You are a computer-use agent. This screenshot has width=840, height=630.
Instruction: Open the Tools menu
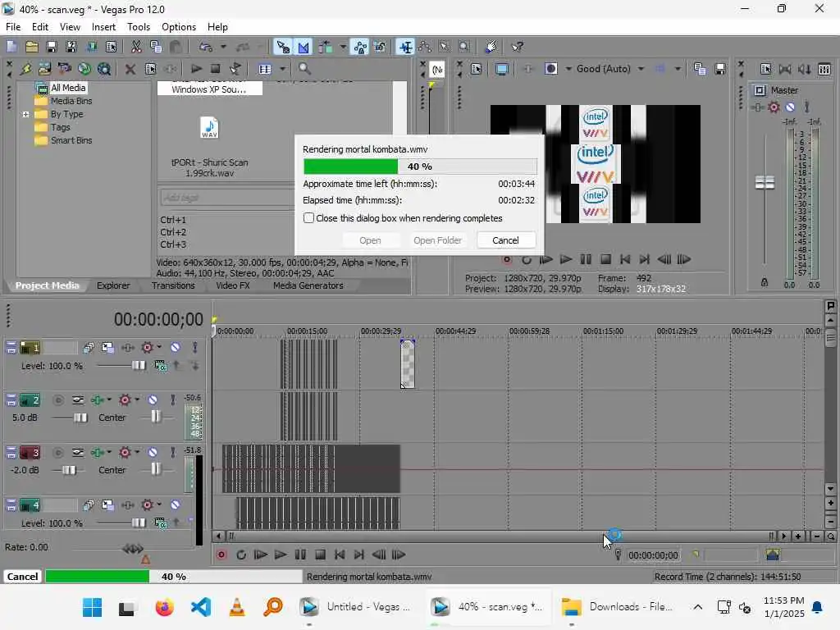tap(138, 27)
